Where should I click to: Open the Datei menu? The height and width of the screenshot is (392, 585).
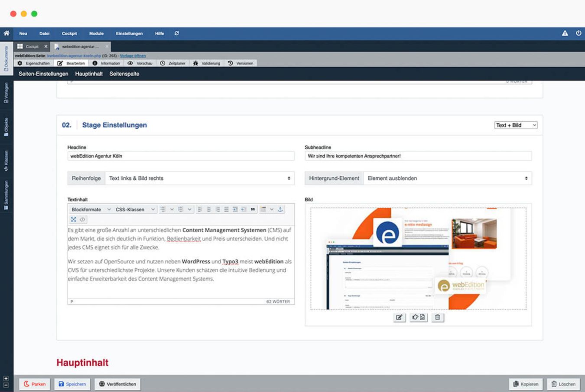click(x=44, y=33)
